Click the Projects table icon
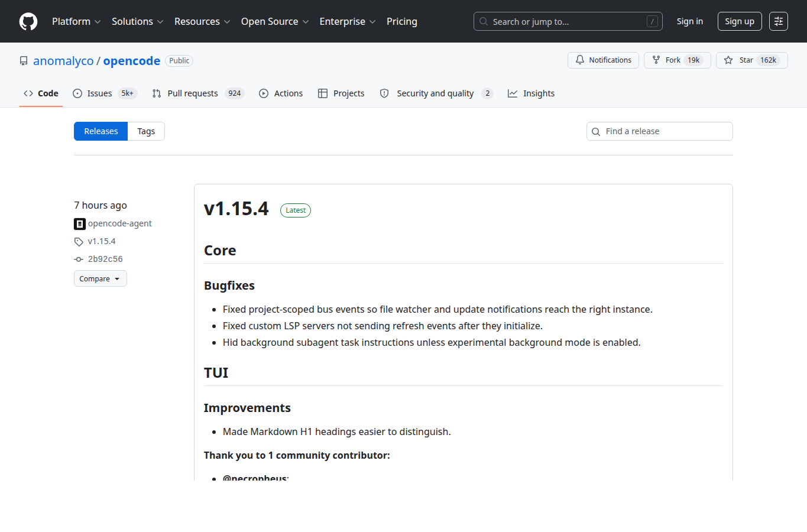Image resolution: width=807 pixels, height=532 pixels. (x=323, y=93)
